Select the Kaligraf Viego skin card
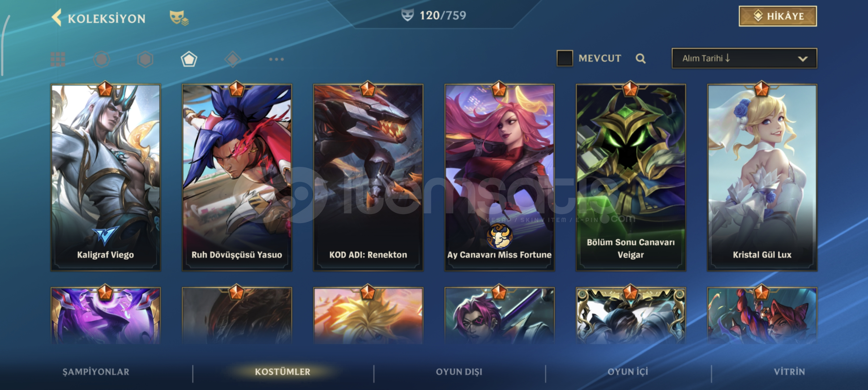868x390 pixels. 106,177
